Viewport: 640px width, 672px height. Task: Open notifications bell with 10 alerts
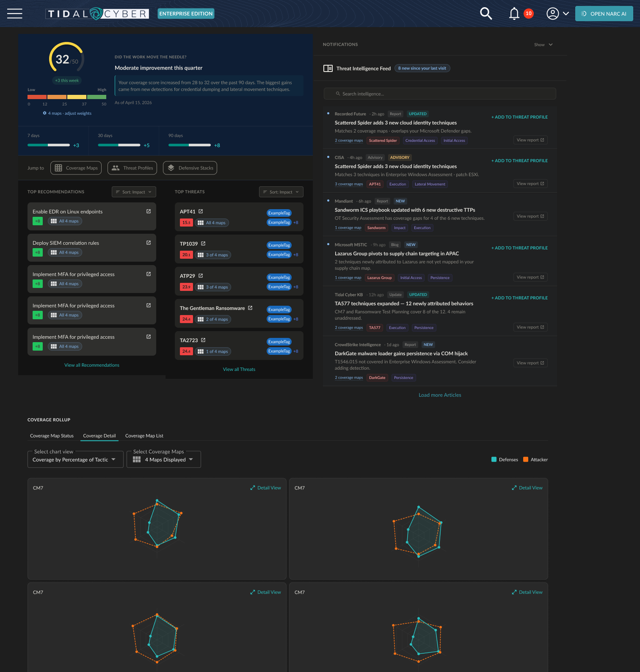[514, 14]
